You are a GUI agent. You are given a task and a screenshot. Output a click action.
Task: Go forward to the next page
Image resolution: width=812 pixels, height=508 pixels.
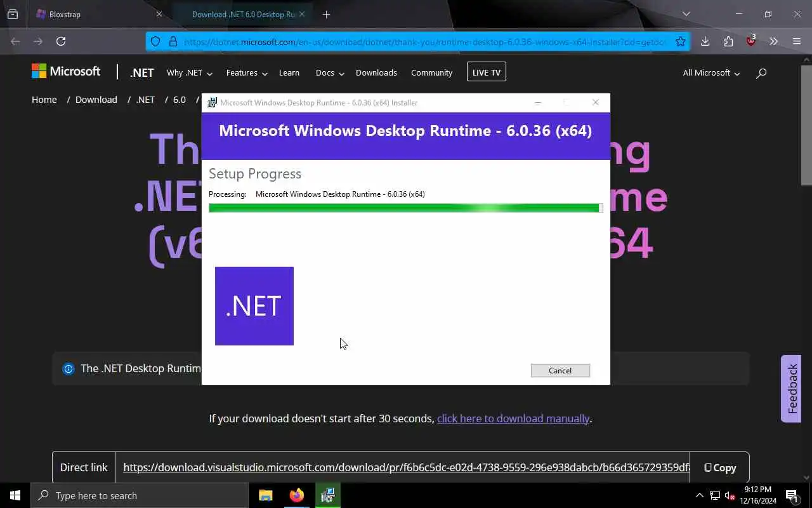[38, 41]
